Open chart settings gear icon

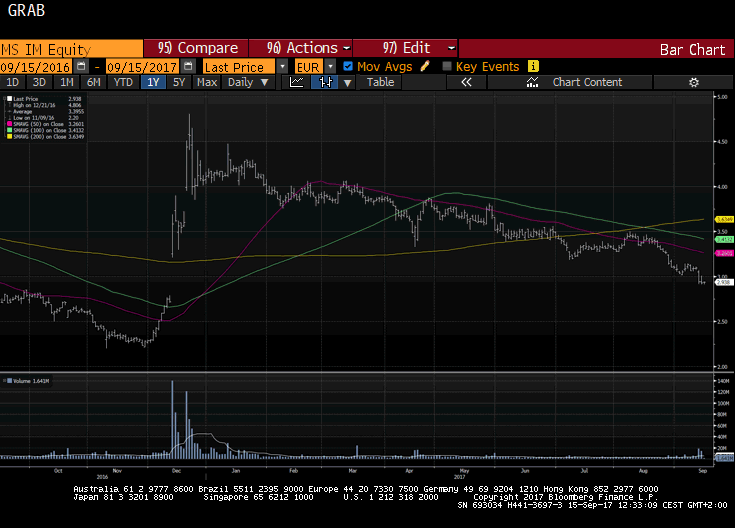pyautogui.click(x=693, y=82)
